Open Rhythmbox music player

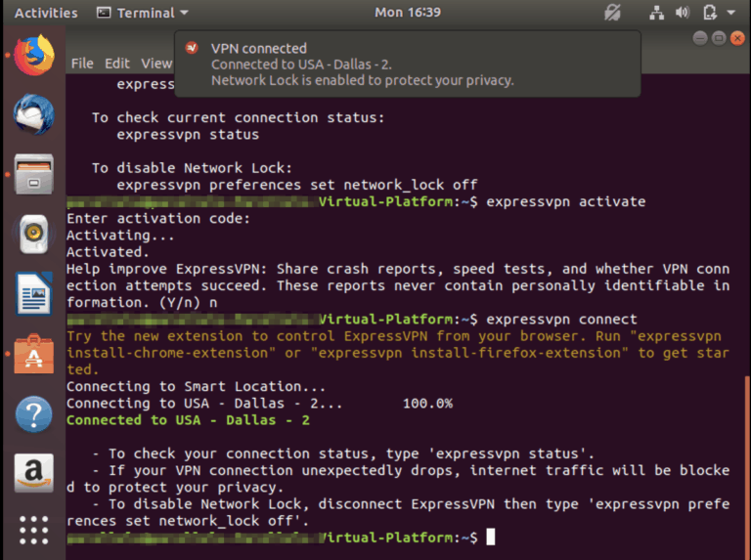33,235
